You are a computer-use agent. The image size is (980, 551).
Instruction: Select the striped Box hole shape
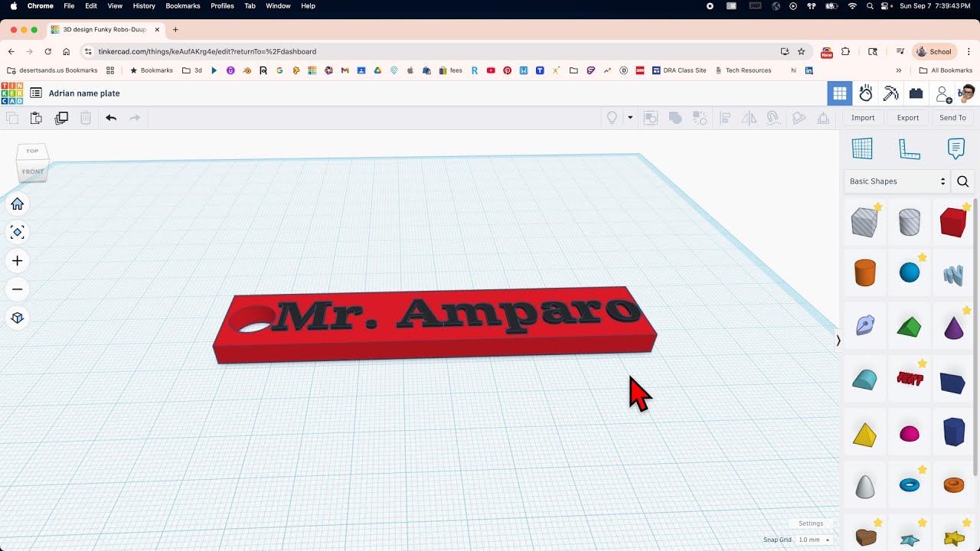tap(864, 222)
